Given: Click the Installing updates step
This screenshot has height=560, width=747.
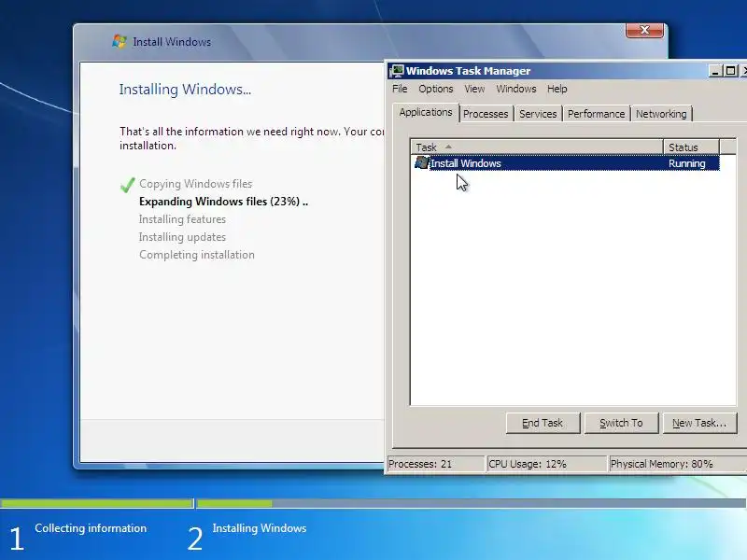Looking at the screenshot, I should click(x=182, y=237).
